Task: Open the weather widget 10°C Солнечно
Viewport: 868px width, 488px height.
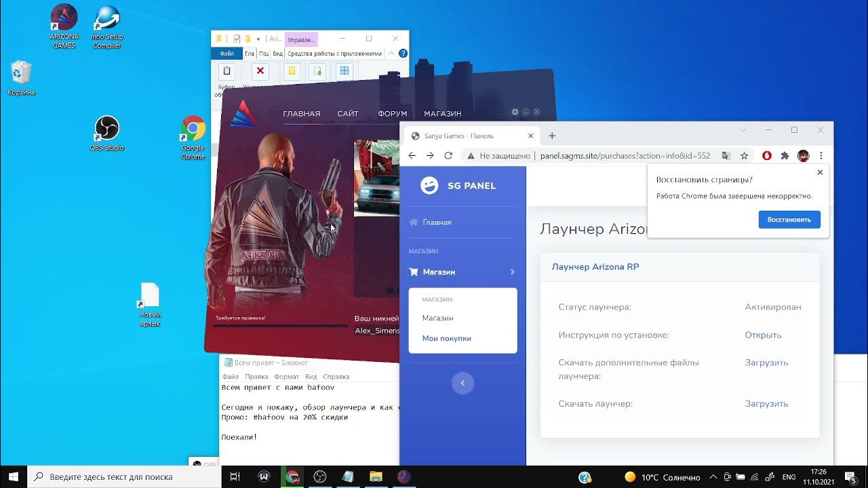Action: 662,477
